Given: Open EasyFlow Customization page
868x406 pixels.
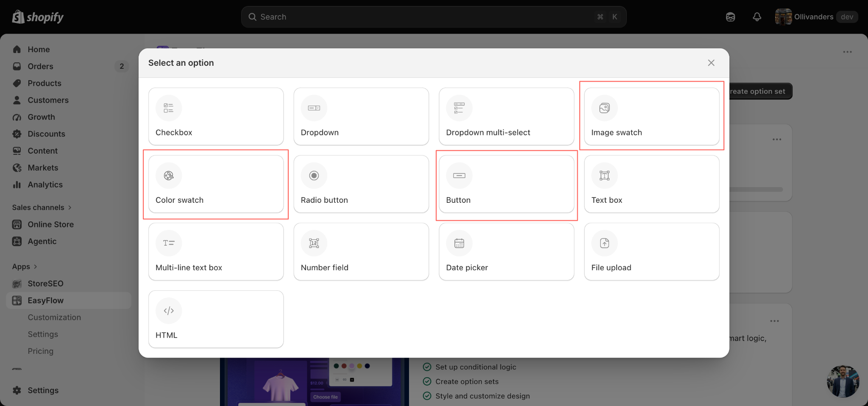Looking at the screenshot, I should point(54,317).
